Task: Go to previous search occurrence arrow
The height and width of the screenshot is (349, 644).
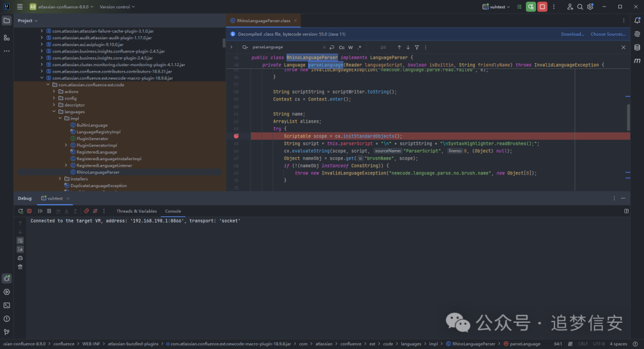Action: [x=399, y=48]
